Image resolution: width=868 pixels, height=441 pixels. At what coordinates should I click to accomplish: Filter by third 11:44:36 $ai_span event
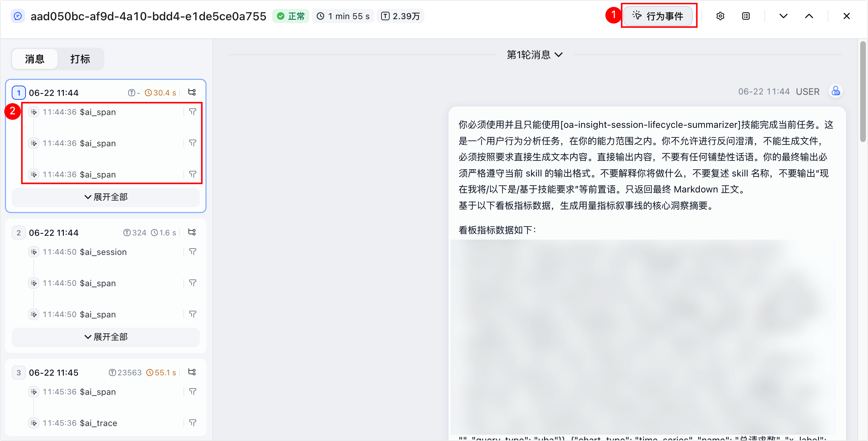click(193, 174)
